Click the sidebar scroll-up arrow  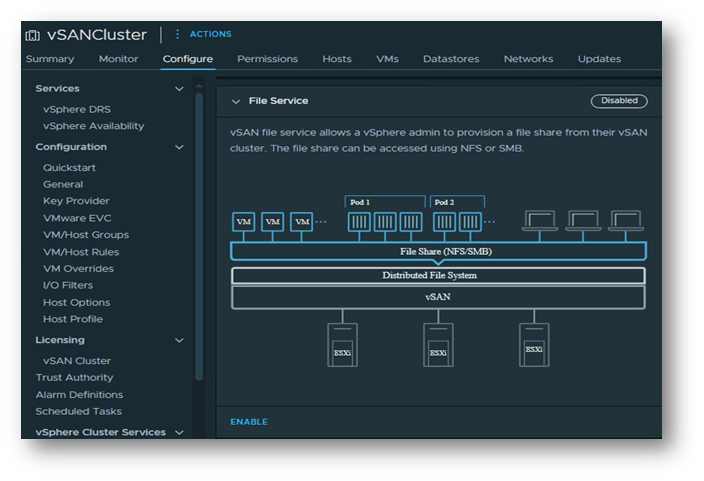point(199,85)
